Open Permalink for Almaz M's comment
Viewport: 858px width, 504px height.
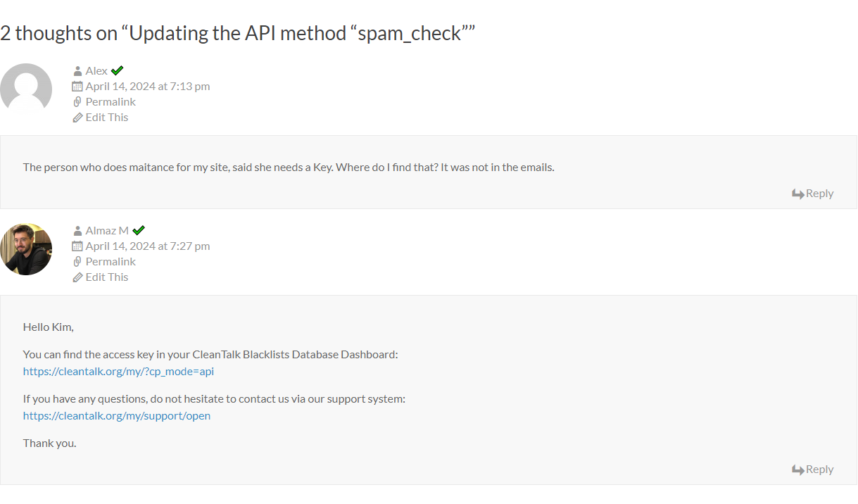tap(111, 262)
